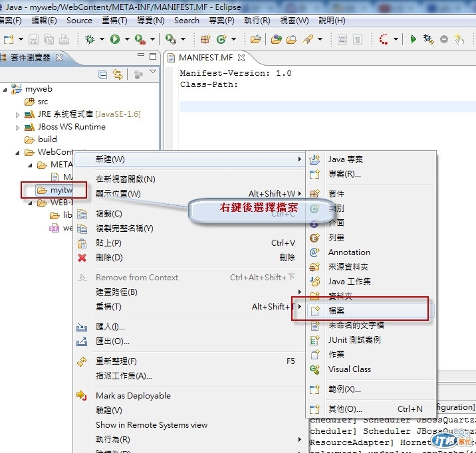Open dropdown next to External Tools icon

tap(153, 39)
